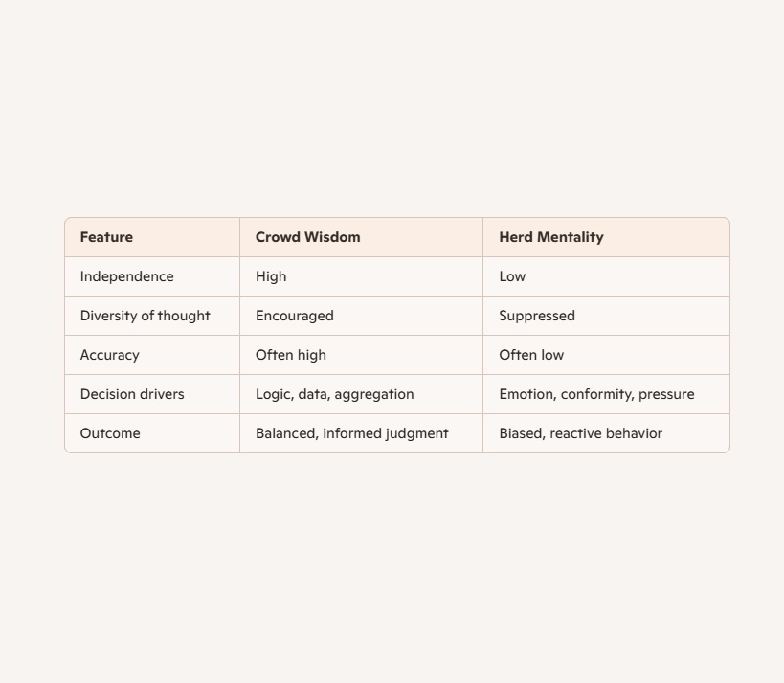Click the Crowd Wisdom column header

click(307, 237)
